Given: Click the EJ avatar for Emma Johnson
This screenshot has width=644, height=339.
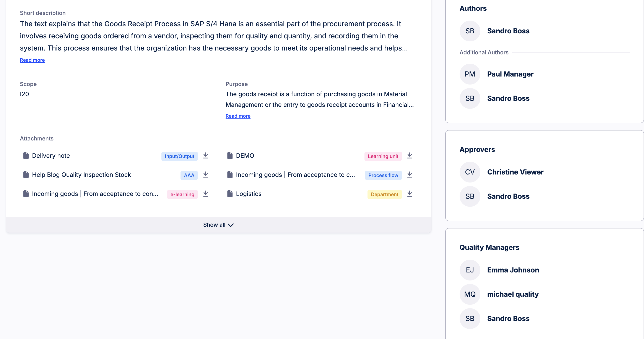Looking at the screenshot, I should (x=470, y=270).
